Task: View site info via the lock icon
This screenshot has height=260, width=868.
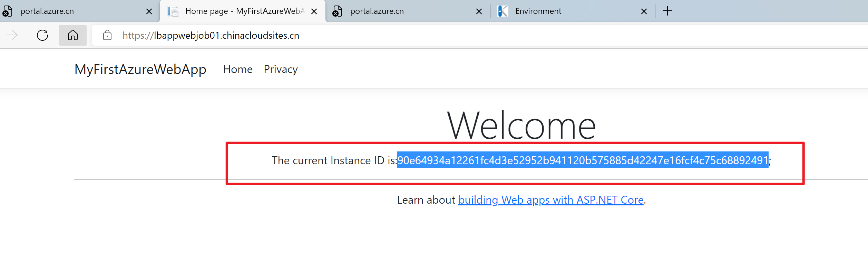Action: coord(107,35)
